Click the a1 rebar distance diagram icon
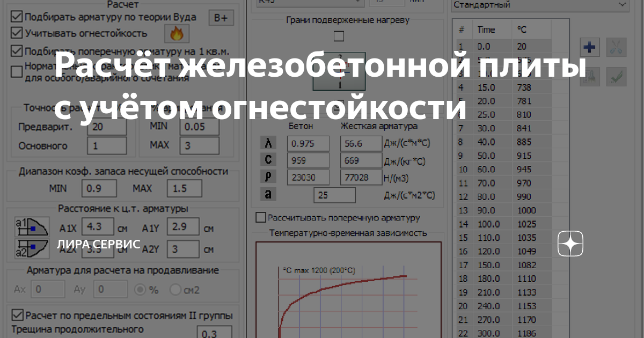This screenshot has width=644, height=338. pos(32,227)
